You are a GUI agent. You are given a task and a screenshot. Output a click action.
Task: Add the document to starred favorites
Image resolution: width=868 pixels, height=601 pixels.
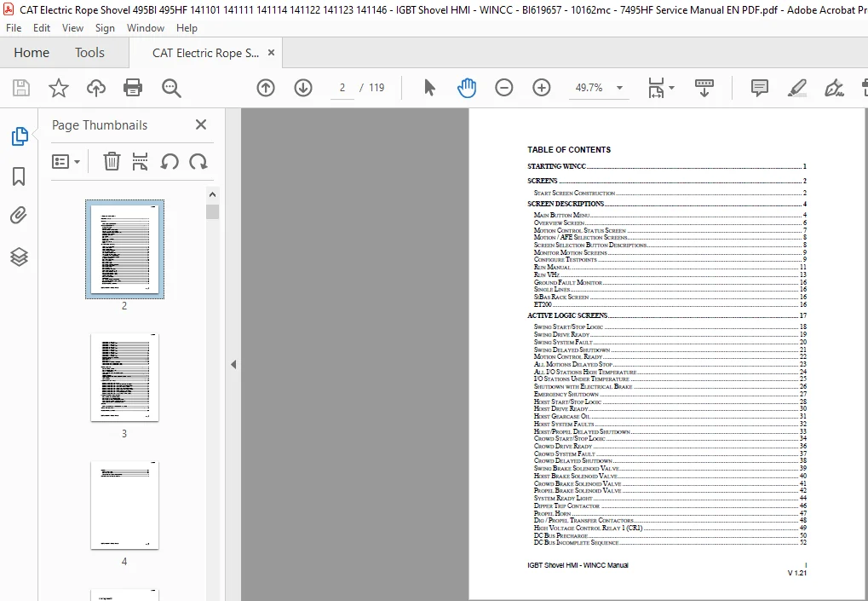click(x=59, y=88)
